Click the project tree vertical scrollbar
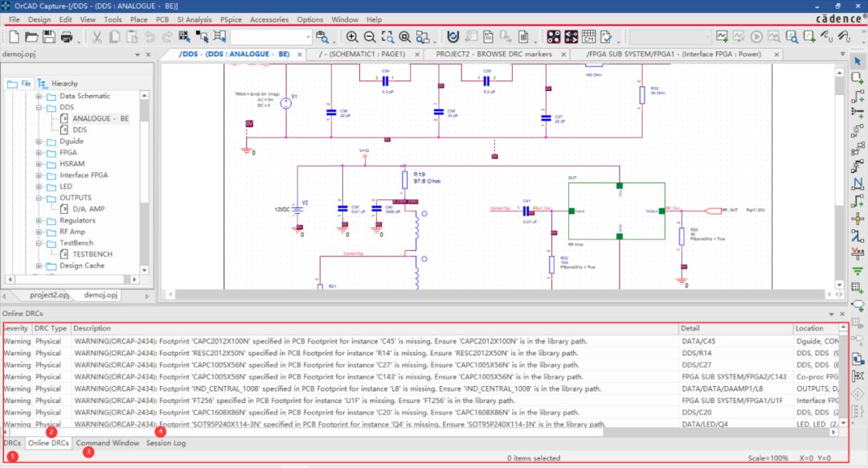This screenshot has width=868, height=468. pyautogui.click(x=145, y=183)
